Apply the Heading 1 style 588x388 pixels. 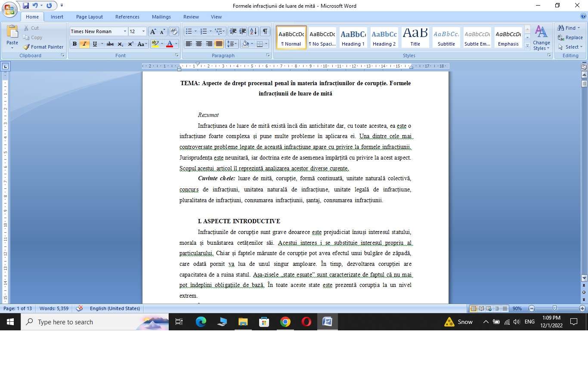tap(353, 37)
